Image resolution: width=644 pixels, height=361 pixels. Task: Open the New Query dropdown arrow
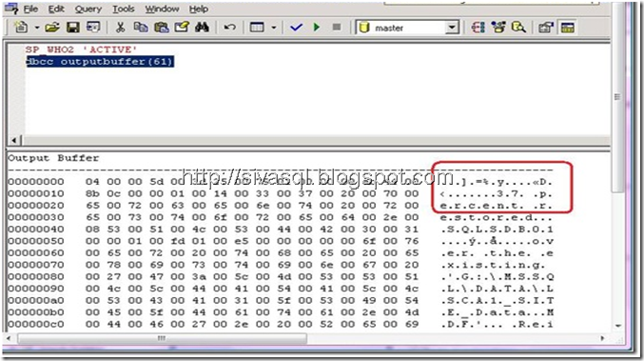(x=36, y=28)
